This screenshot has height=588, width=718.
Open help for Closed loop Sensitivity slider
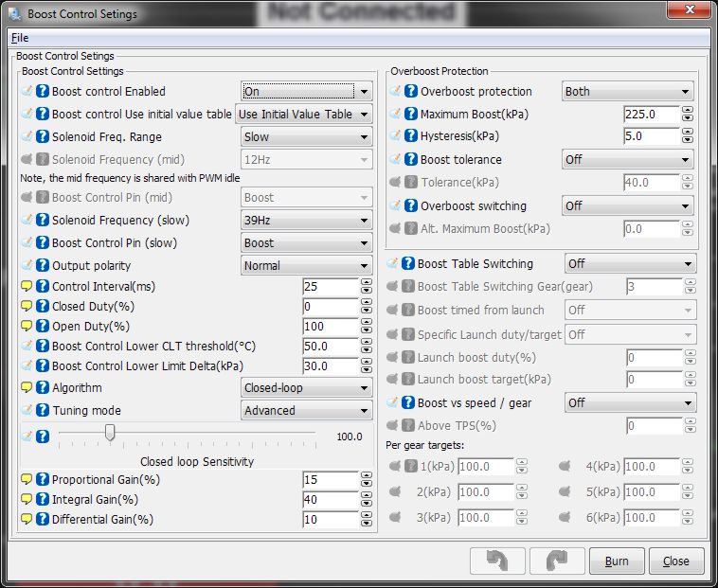43,435
